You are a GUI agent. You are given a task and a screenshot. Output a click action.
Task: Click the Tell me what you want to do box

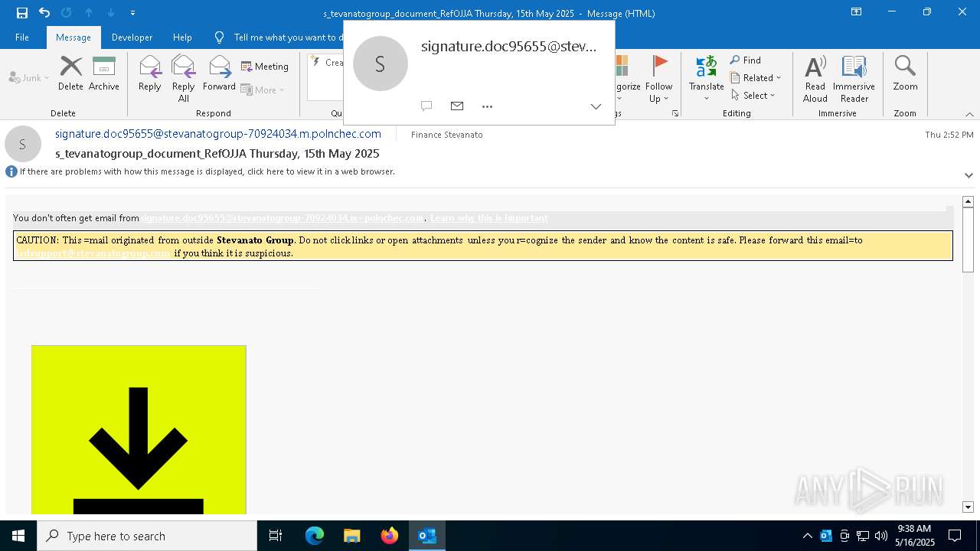[279, 37]
